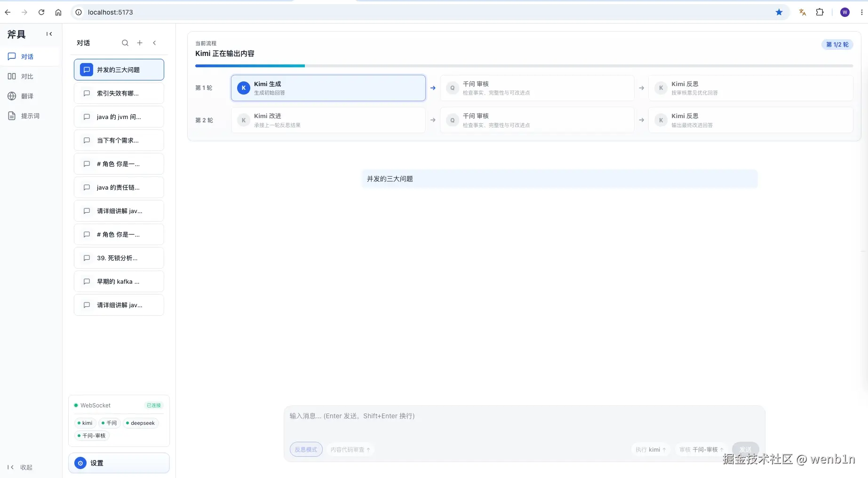This screenshot has width=868, height=478.
Task: Click round 1 Kimi 反思 step card
Action: click(x=751, y=88)
